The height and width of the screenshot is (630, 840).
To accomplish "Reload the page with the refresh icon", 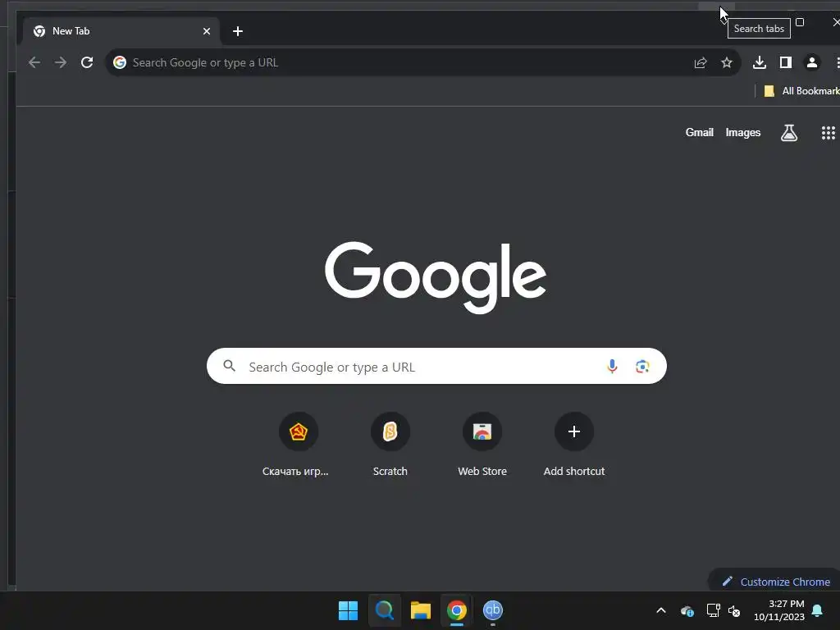I will [87, 62].
